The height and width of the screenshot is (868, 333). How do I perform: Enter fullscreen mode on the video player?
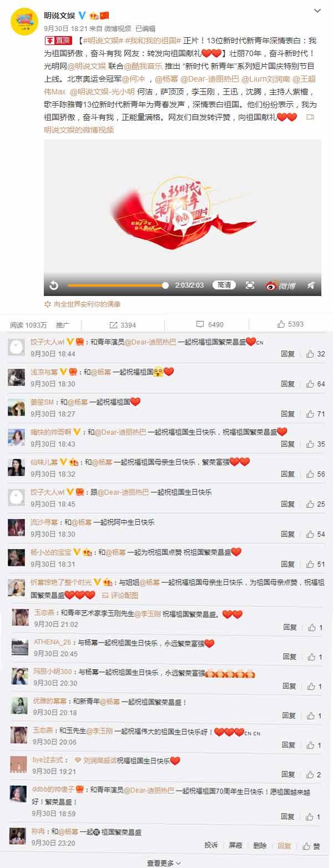[x=250, y=285]
